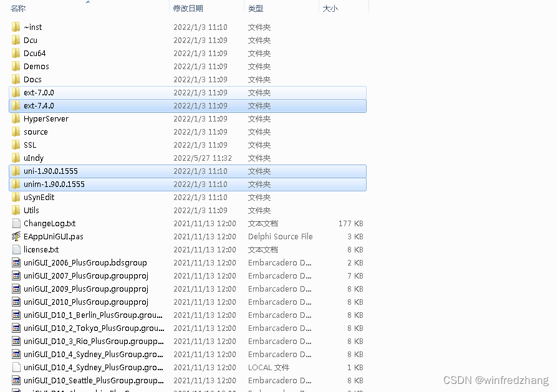Select the ~inst folder name
The height and width of the screenshot is (392, 558).
tap(33, 27)
